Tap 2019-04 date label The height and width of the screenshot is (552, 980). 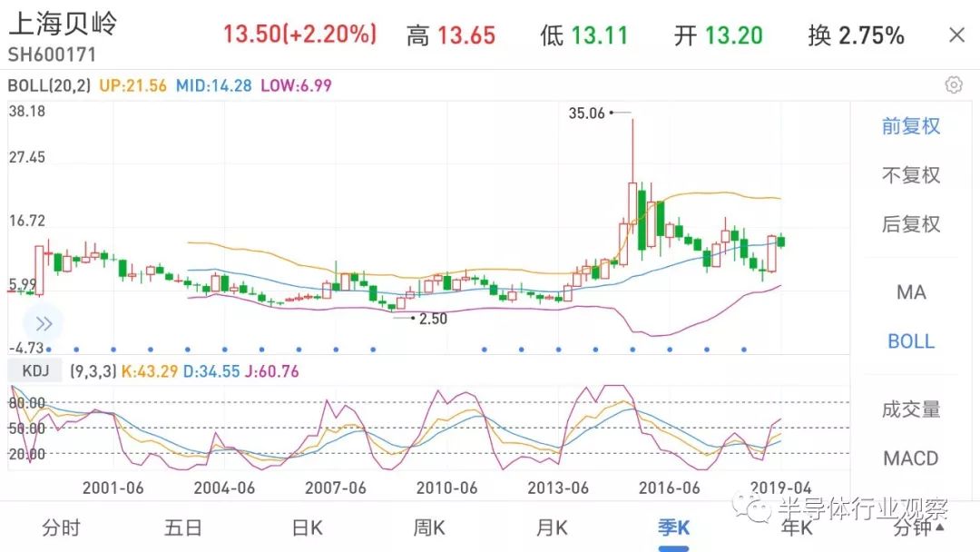(x=780, y=488)
